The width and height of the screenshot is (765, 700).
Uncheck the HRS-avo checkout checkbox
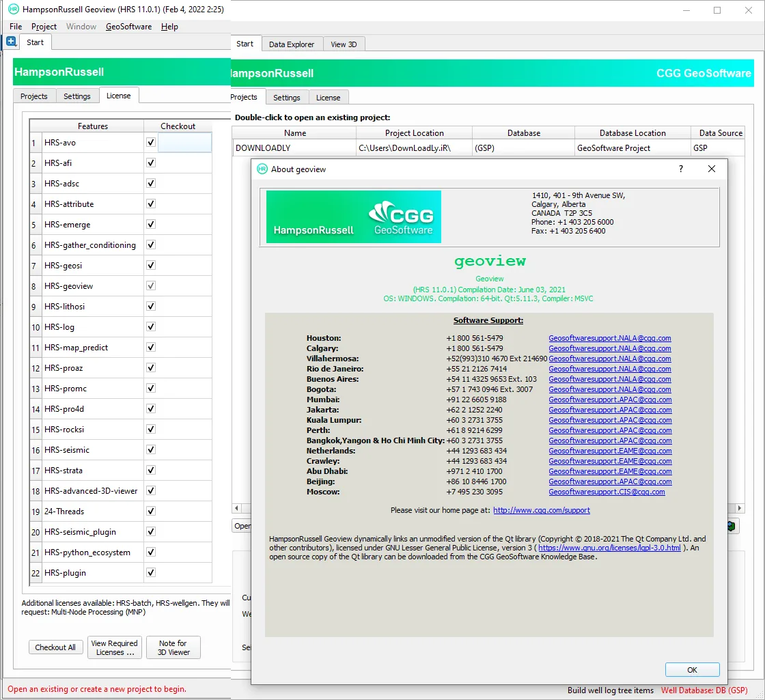151,143
